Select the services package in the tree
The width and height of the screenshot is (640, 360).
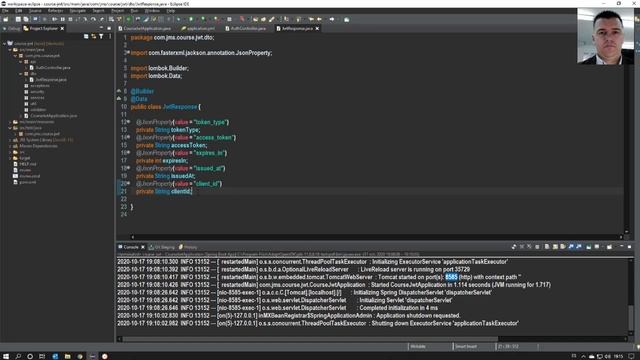tap(37, 98)
